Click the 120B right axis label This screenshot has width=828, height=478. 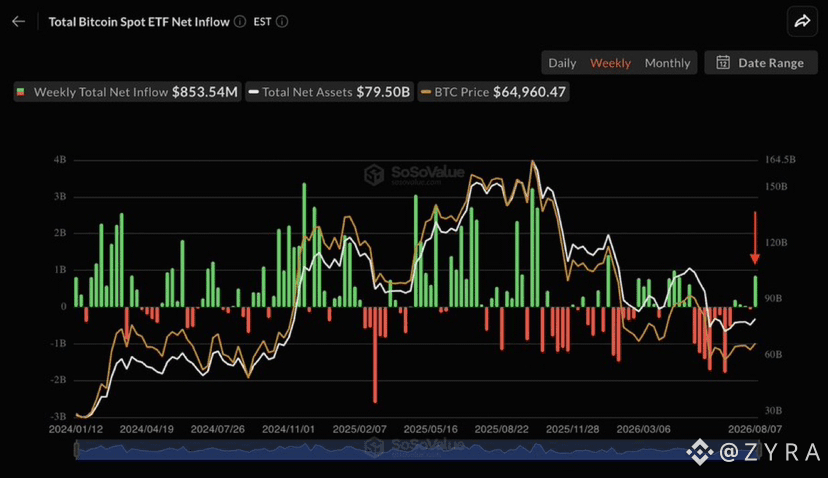click(776, 242)
